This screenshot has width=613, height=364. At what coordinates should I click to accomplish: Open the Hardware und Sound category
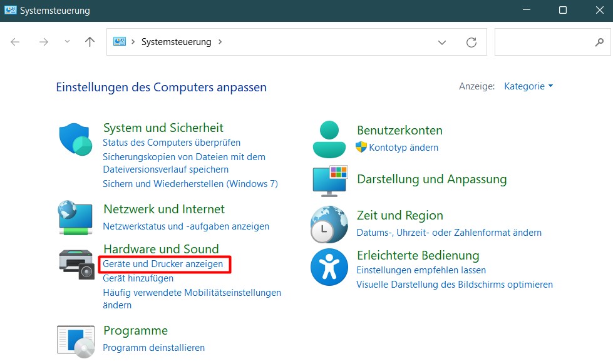pyautogui.click(x=161, y=249)
